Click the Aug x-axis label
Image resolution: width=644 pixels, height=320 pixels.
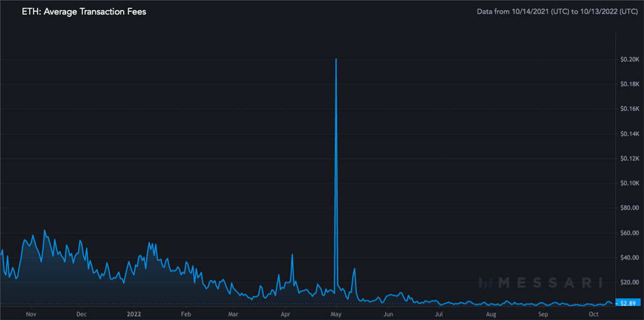pos(492,314)
